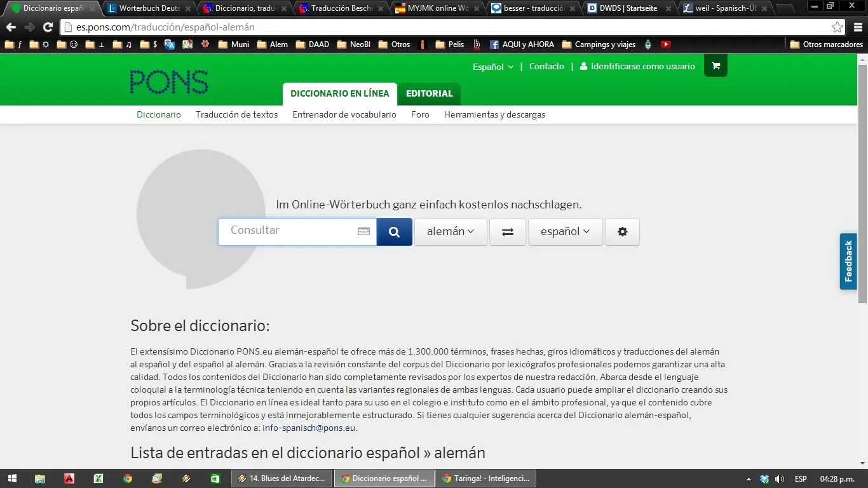Click the blue search magnifier button
This screenshot has width=868, height=488.
(x=394, y=232)
